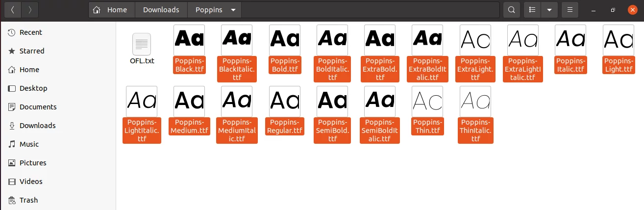
Task: Open Trash in the sidebar
Action: tap(58, 200)
